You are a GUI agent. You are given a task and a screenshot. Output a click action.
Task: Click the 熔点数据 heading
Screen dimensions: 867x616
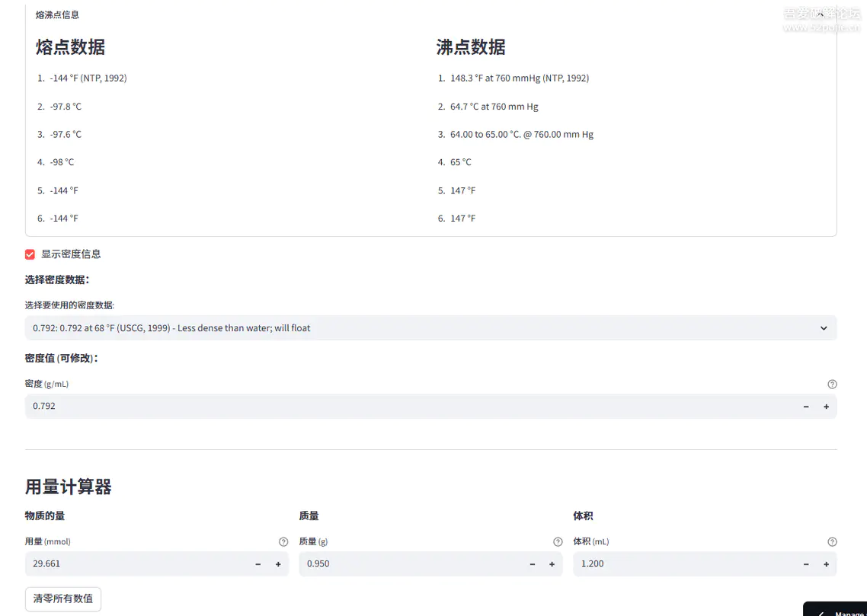click(70, 47)
